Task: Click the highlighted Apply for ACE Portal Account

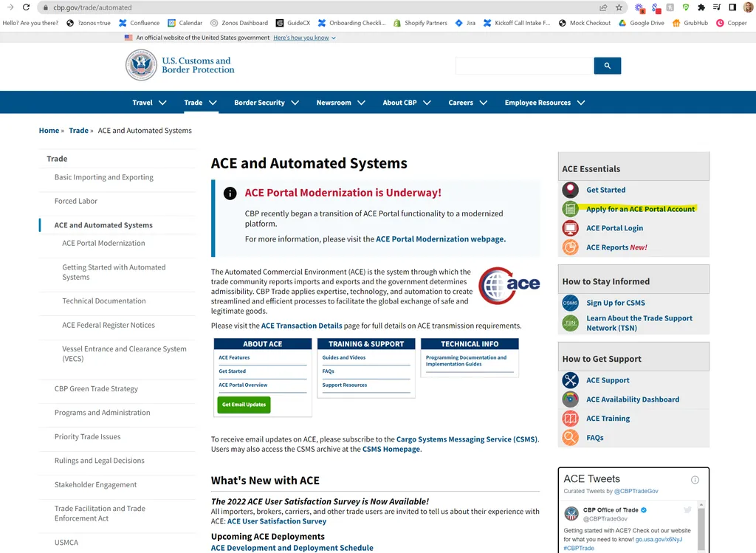Action: click(639, 208)
